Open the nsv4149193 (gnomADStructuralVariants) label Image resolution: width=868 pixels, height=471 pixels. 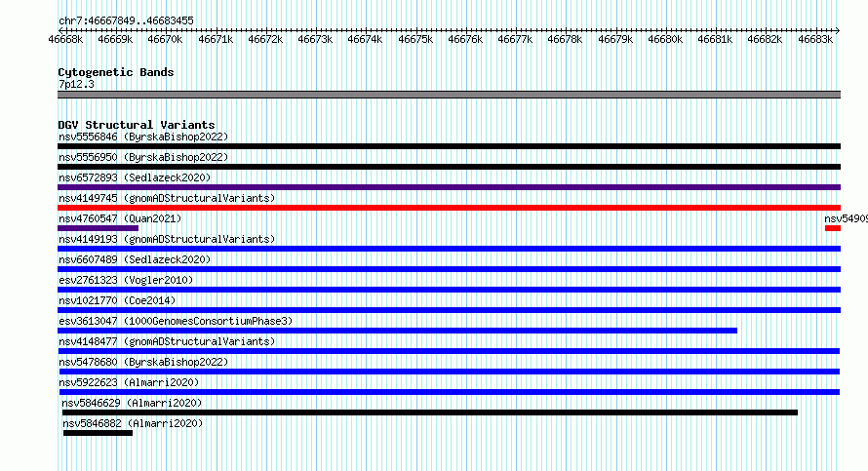pos(167,239)
